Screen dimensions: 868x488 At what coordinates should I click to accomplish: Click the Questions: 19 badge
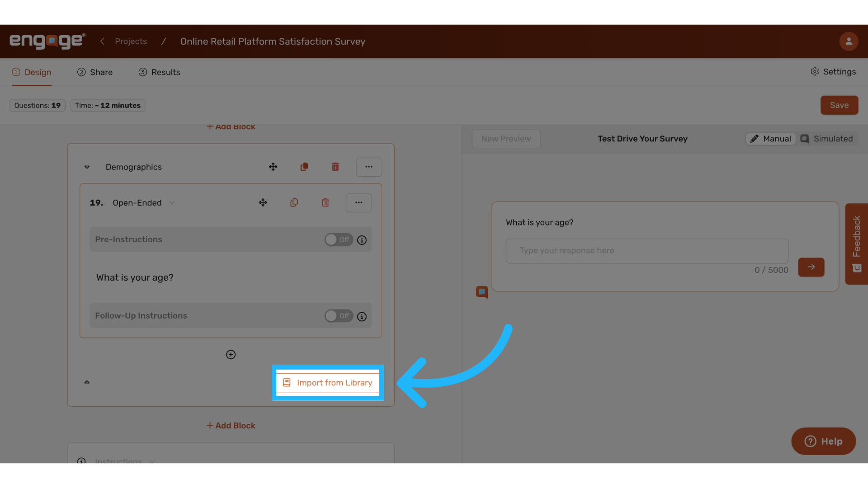pyautogui.click(x=38, y=105)
